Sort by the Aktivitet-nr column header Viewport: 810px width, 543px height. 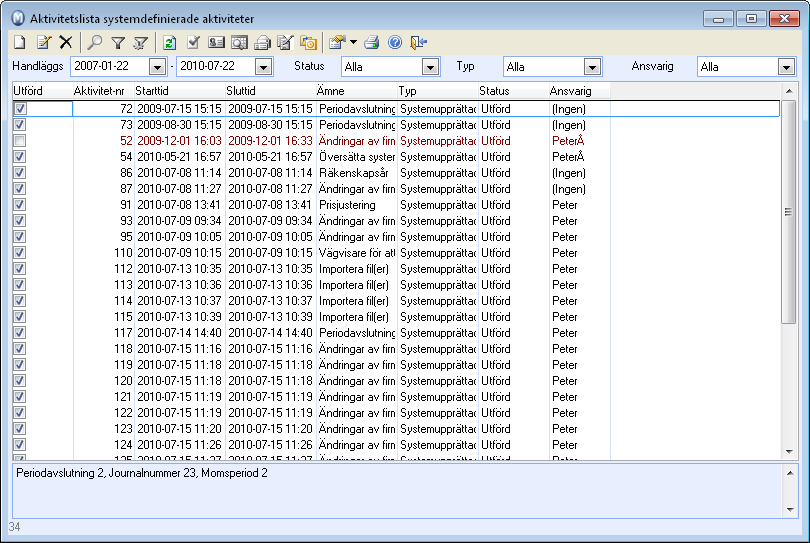pyautogui.click(x=103, y=91)
